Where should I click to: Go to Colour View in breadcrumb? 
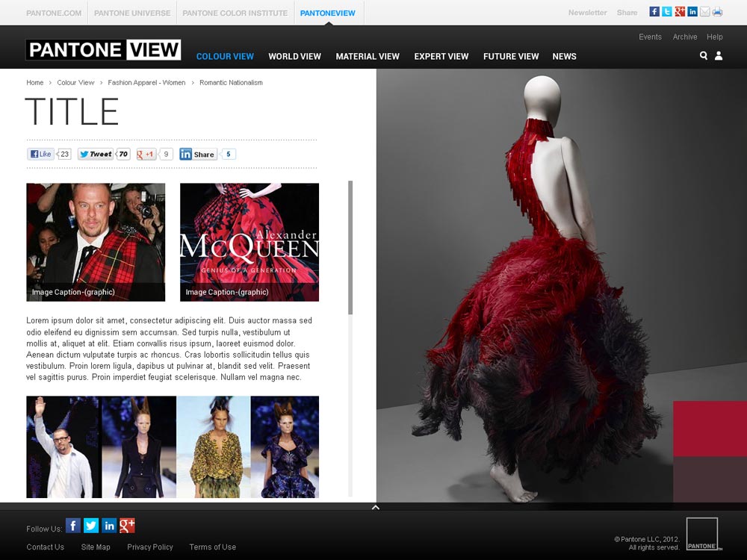75,82
